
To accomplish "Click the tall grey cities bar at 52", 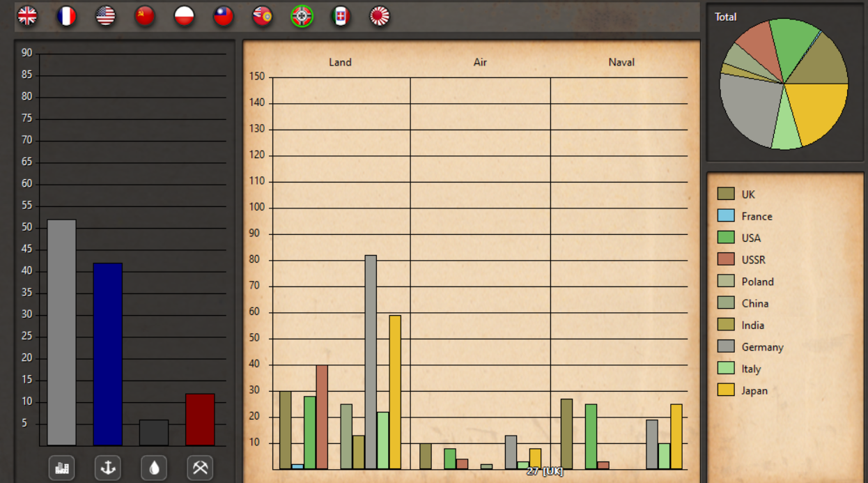I will pyautogui.click(x=61, y=332).
